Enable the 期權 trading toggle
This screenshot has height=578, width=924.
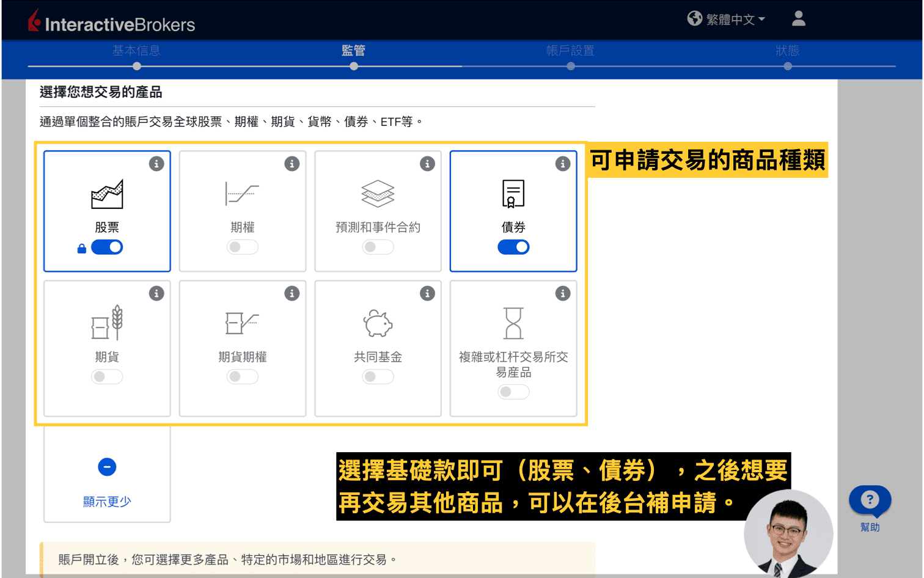click(243, 247)
